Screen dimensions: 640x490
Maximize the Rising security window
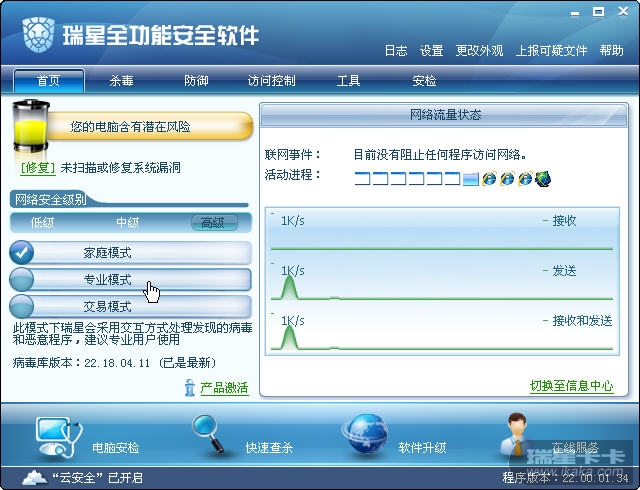click(x=599, y=12)
